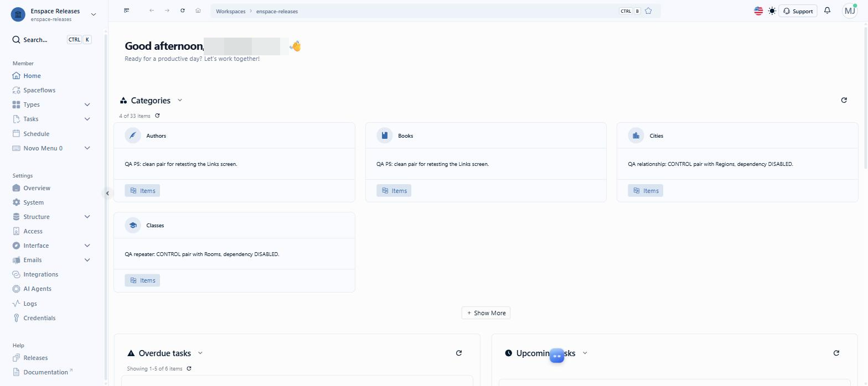Collapse the sidebar with the arrow handle
The height and width of the screenshot is (386, 868).
pyautogui.click(x=107, y=193)
